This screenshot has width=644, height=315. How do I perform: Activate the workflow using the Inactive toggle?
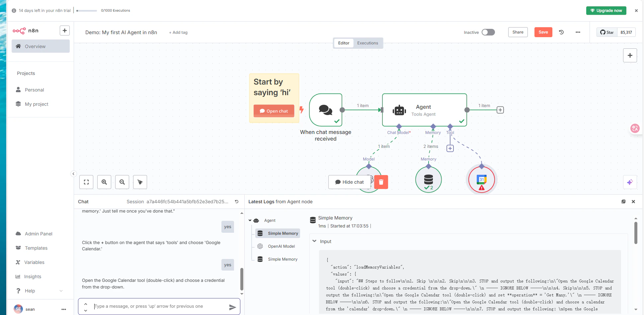(x=488, y=32)
